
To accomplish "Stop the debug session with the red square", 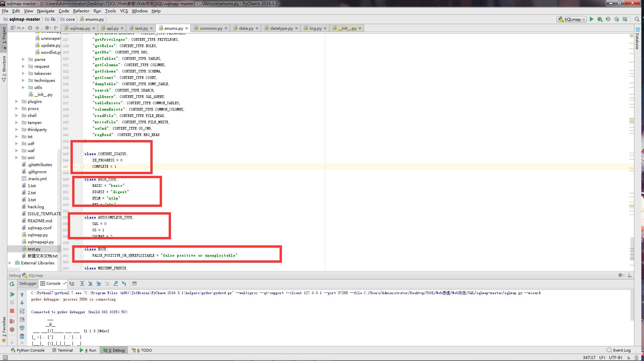I will [x=12, y=311].
